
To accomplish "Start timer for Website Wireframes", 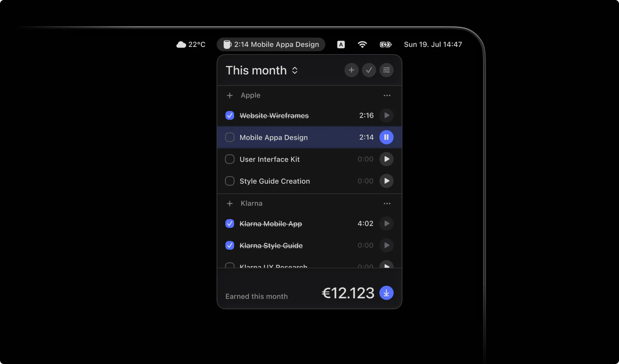I will click(387, 115).
